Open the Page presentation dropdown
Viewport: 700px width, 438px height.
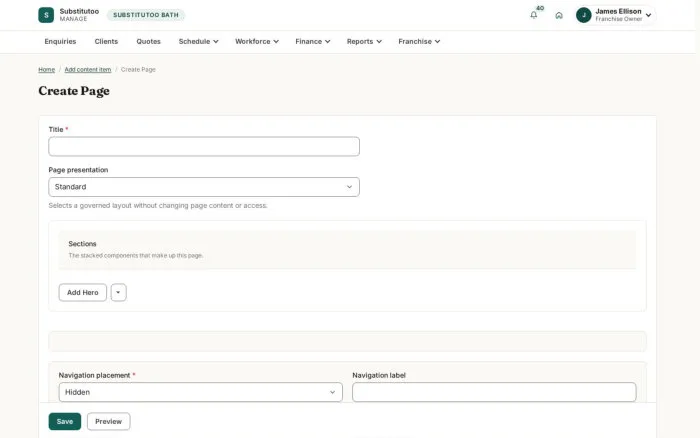pos(204,187)
